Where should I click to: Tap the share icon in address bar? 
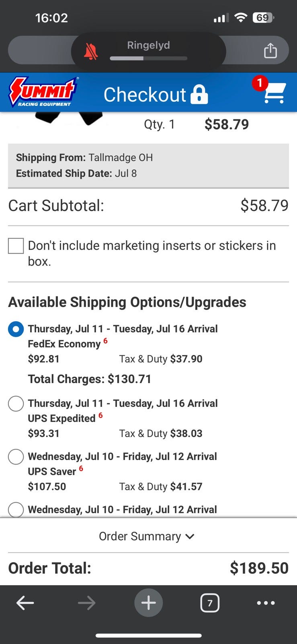pyautogui.click(x=270, y=51)
